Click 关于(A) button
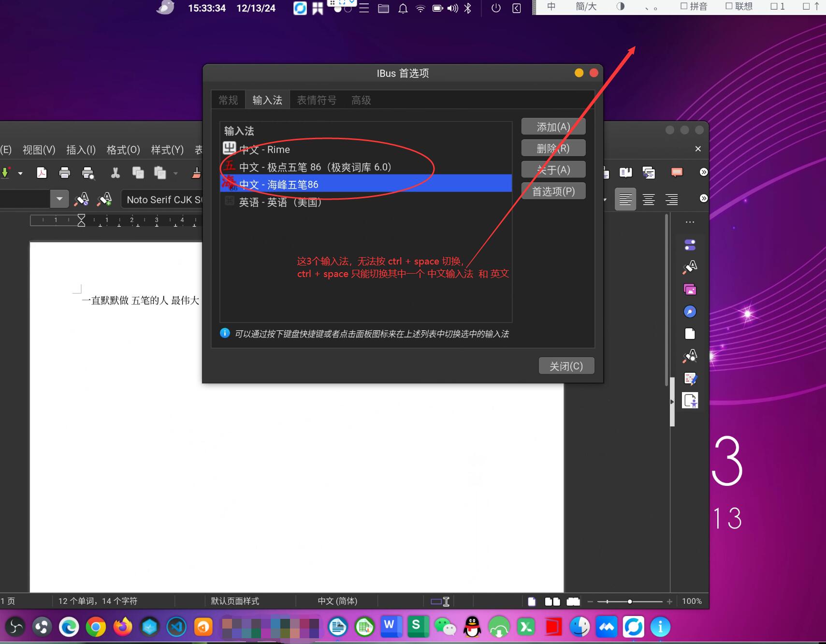Screen dimensions: 826x644 coord(553,170)
